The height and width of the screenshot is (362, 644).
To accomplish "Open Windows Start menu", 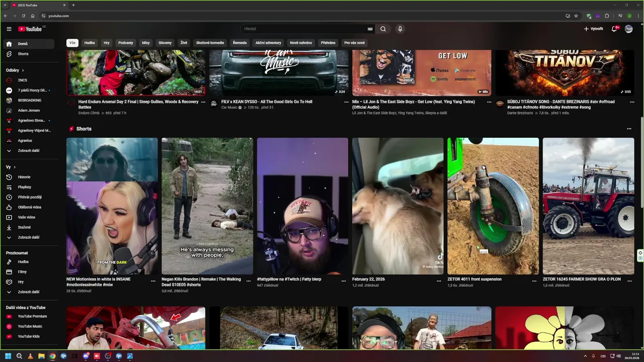I will pyautogui.click(x=8, y=356).
